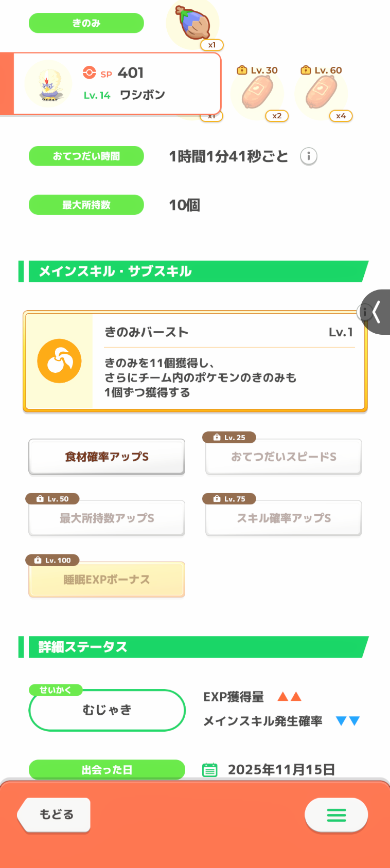Tap the むじゃき nature box

[107, 710]
